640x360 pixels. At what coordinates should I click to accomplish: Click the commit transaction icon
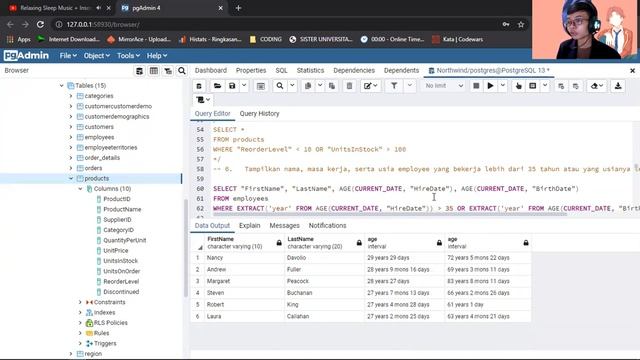tap(561, 86)
